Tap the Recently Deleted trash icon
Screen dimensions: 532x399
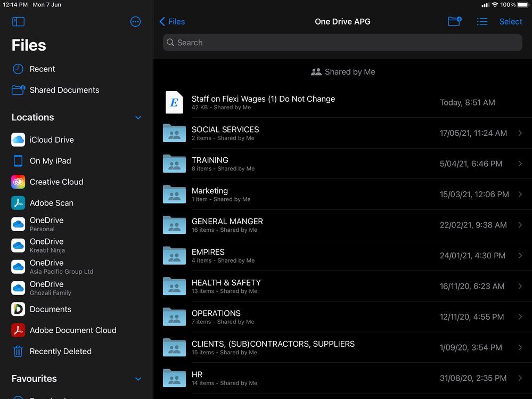point(18,351)
